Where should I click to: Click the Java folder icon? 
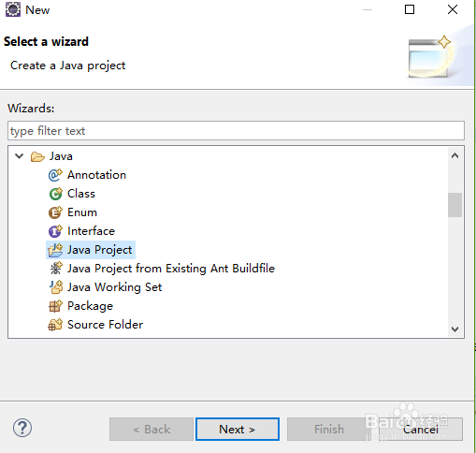37,156
